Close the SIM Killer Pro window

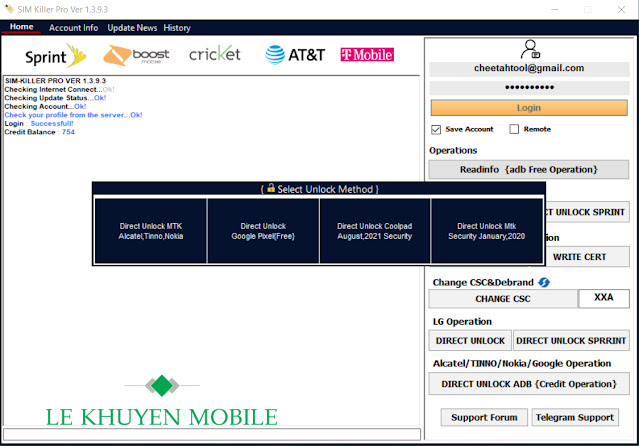[x=621, y=9]
